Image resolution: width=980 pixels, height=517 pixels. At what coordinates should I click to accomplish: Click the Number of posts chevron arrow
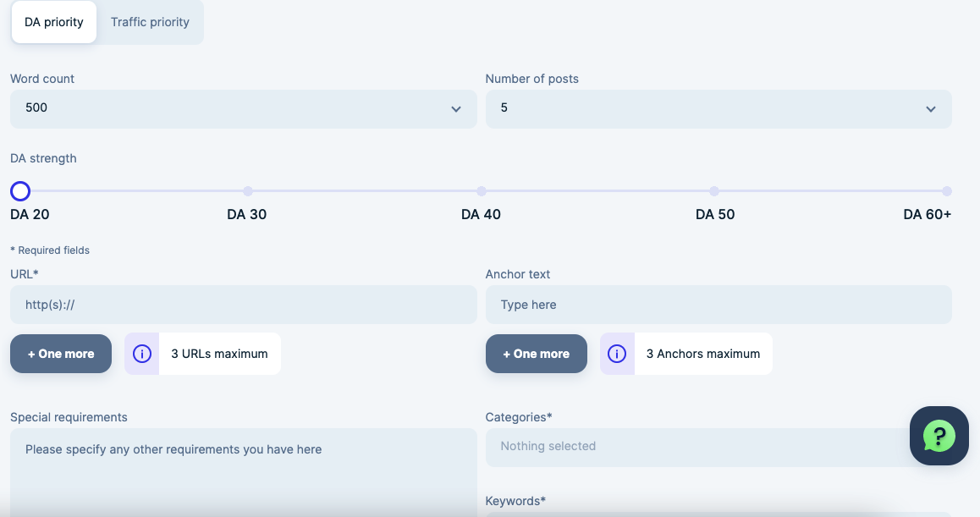pyautogui.click(x=931, y=109)
